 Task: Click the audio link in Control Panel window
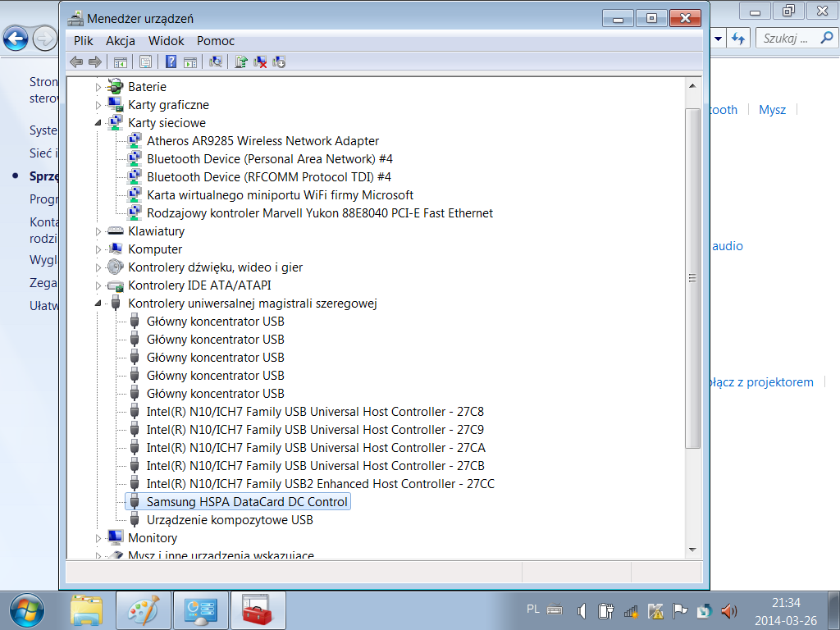click(x=728, y=246)
